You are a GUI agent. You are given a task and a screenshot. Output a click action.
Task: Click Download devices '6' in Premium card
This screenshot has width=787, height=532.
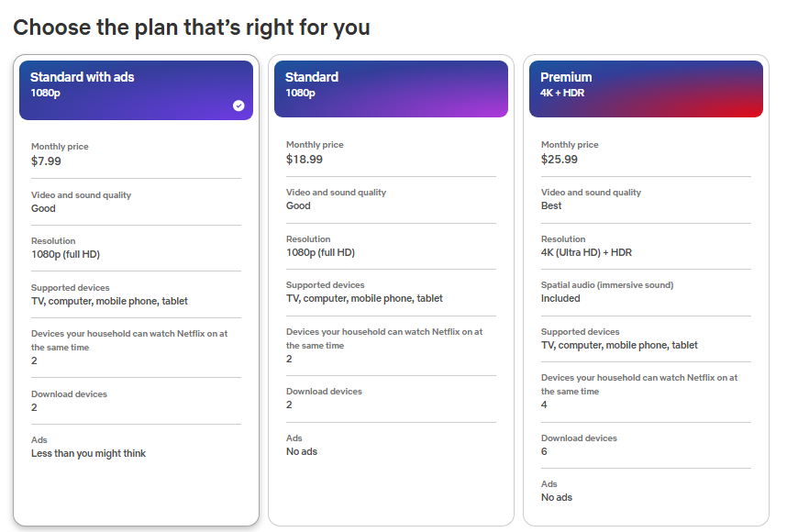pyautogui.click(x=544, y=451)
